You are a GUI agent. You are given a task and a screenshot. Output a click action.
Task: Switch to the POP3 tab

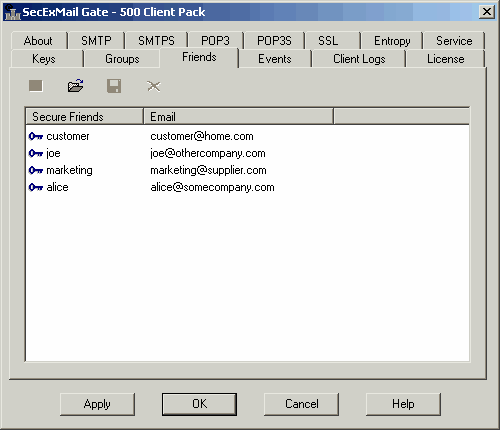[x=215, y=41]
